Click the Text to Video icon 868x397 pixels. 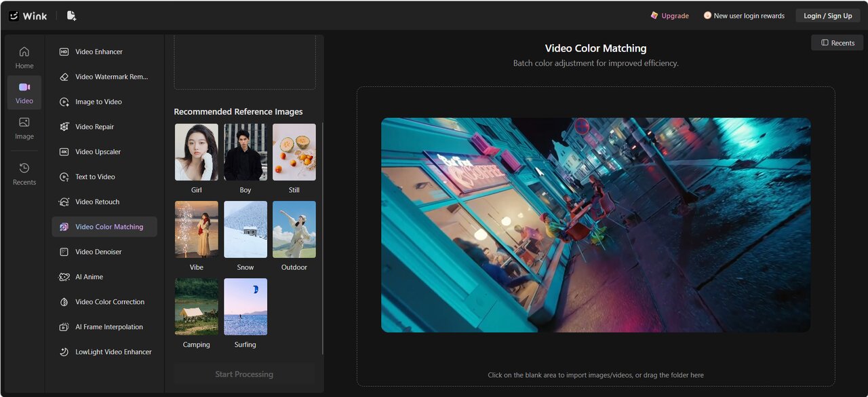pyautogui.click(x=64, y=177)
